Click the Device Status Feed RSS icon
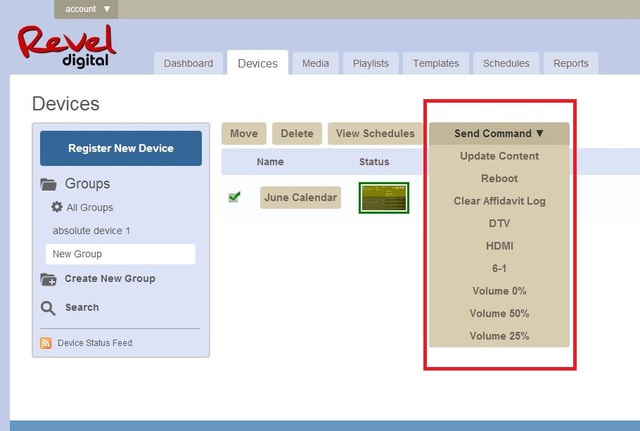 tap(46, 343)
